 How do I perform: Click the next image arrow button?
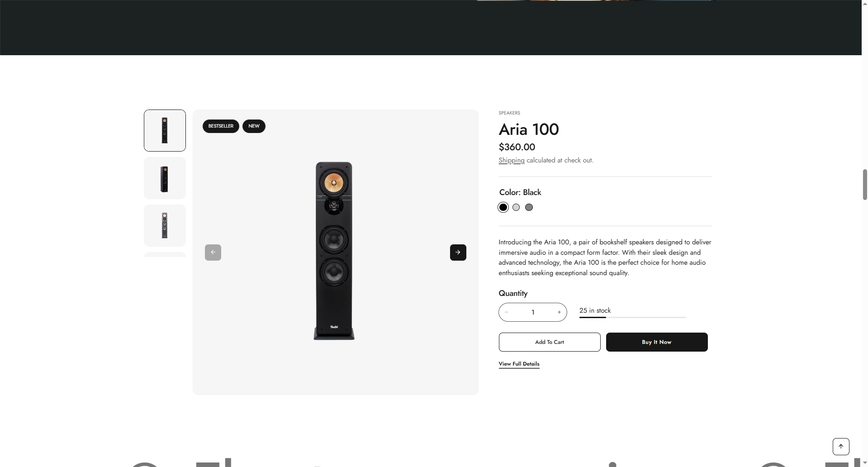[458, 253]
